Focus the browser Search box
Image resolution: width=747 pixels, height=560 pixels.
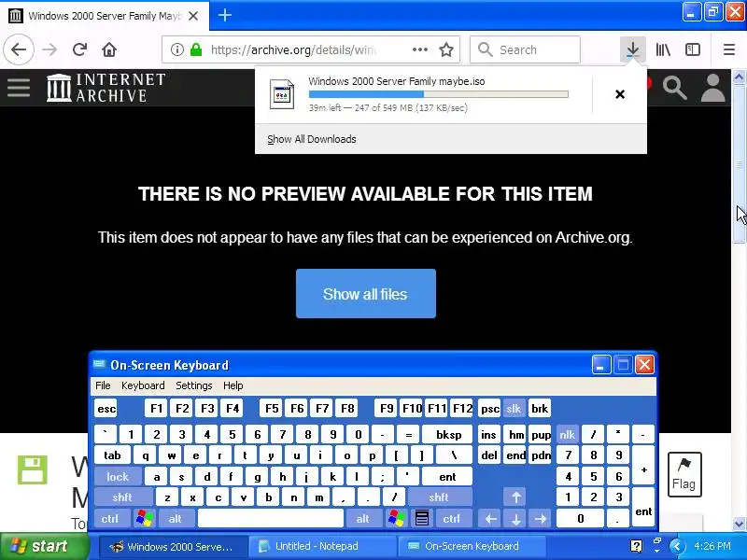(x=525, y=49)
